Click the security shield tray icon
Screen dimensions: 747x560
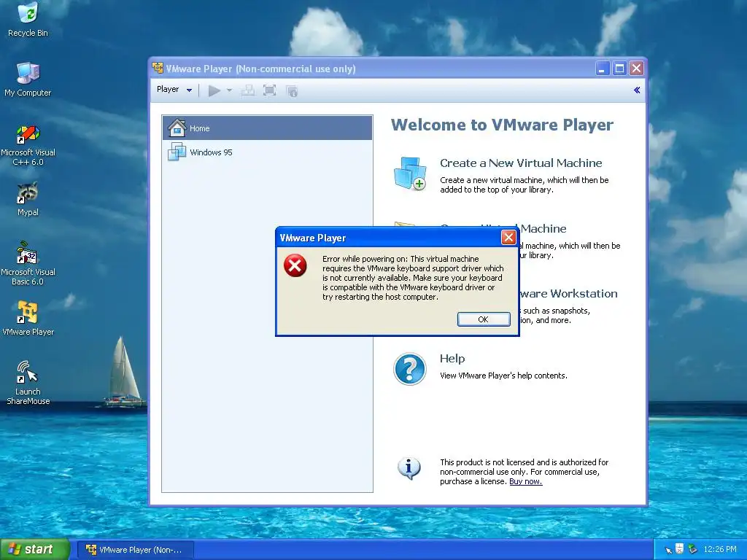(680, 549)
